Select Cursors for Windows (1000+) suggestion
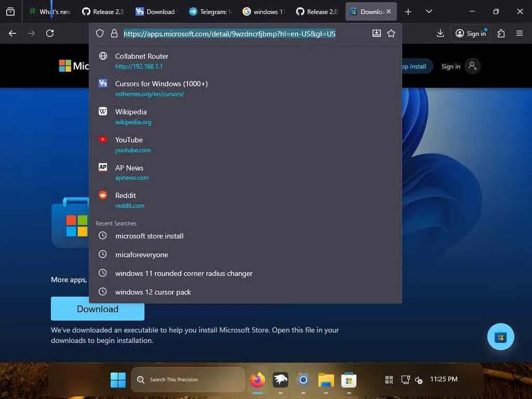This screenshot has width=532, height=399. point(245,88)
